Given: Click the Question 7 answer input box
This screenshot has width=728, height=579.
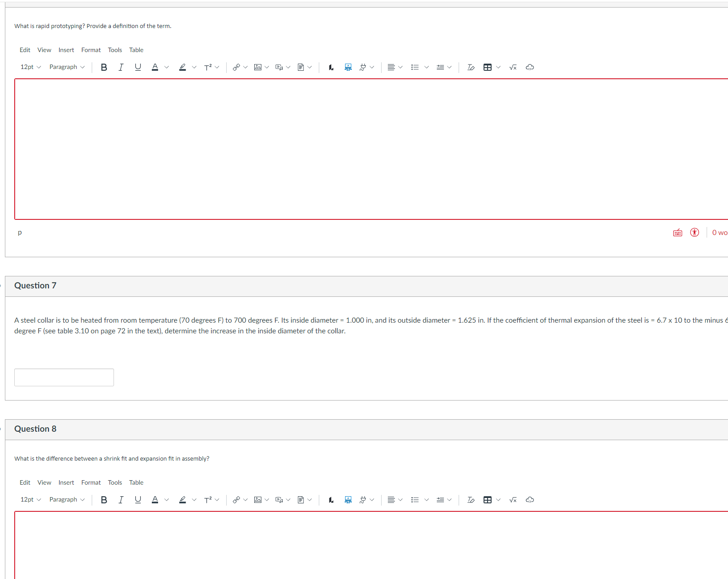Looking at the screenshot, I should [x=64, y=377].
